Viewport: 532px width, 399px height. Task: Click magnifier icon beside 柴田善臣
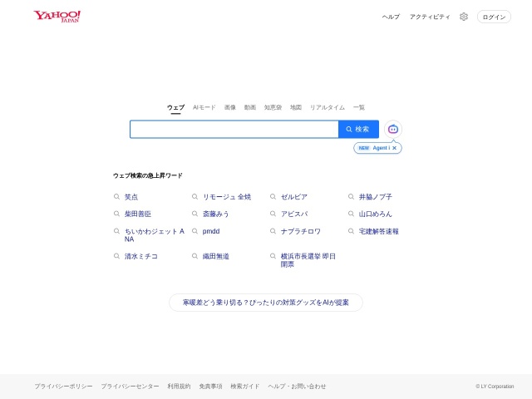coord(116,214)
